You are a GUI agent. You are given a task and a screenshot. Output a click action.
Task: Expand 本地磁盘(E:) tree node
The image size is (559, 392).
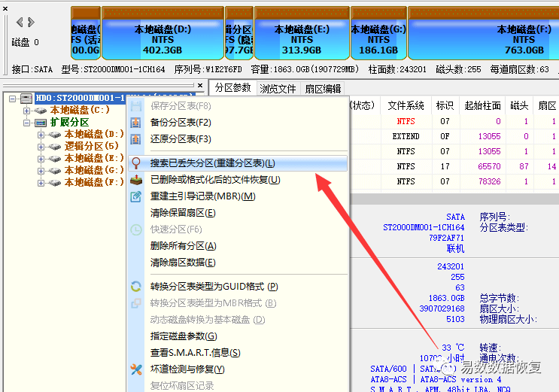click(x=41, y=159)
